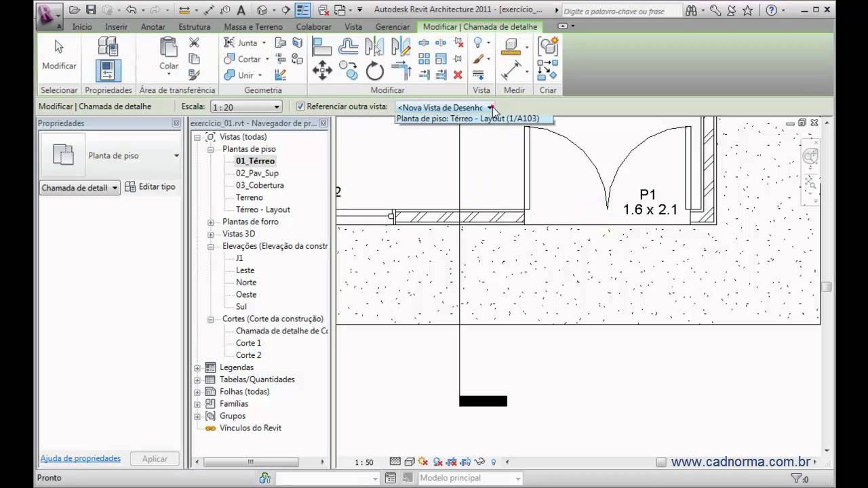868x488 pixels.
Task: Choose Mirror - Draw Axis tool
Action: tap(401, 46)
